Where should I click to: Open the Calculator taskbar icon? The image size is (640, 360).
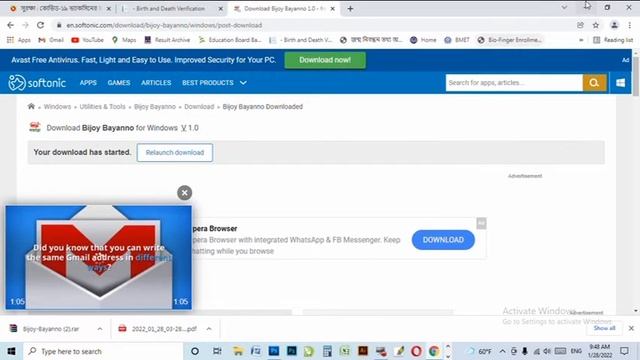click(x=327, y=351)
